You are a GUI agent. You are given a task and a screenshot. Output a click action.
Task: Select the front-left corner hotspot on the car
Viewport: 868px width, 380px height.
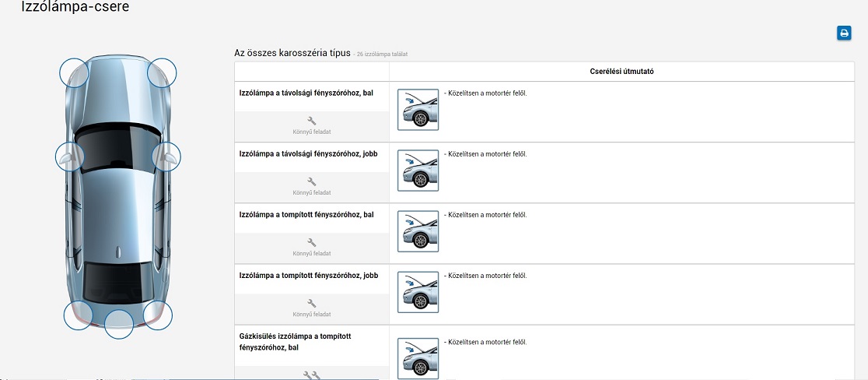pos(75,72)
